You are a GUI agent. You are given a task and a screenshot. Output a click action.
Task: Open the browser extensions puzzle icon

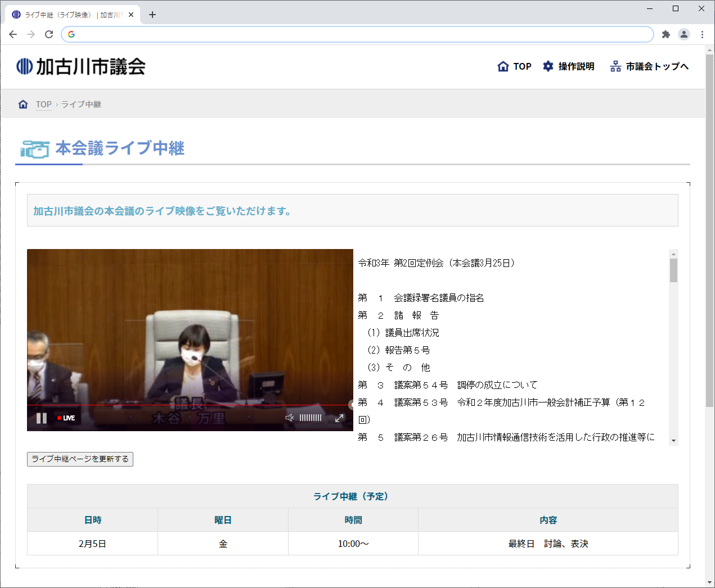click(666, 34)
